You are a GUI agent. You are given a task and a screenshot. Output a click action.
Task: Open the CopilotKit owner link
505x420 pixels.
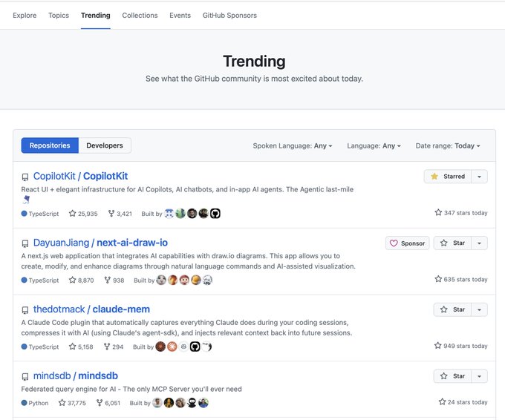click(54, 176)
